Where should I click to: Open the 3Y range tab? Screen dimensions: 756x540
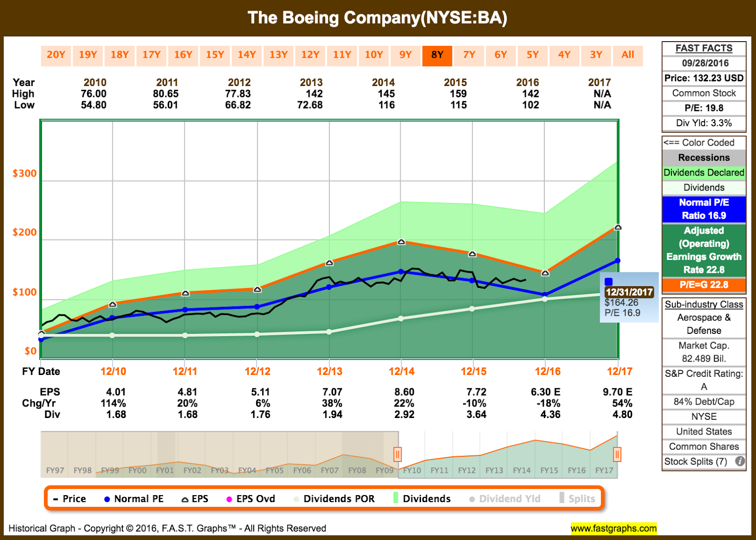pos(596,56)
